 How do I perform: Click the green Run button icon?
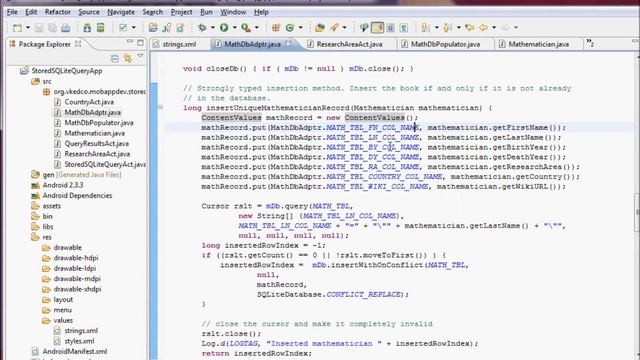coord(224,28)
